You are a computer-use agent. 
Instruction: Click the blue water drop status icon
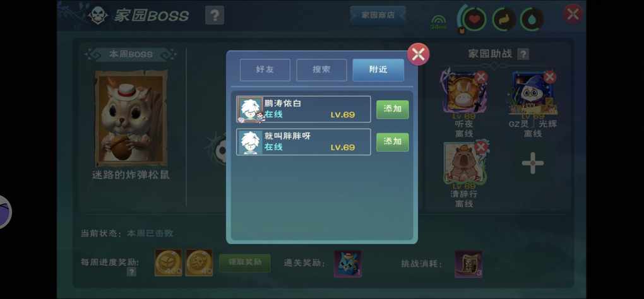(532, 20)
